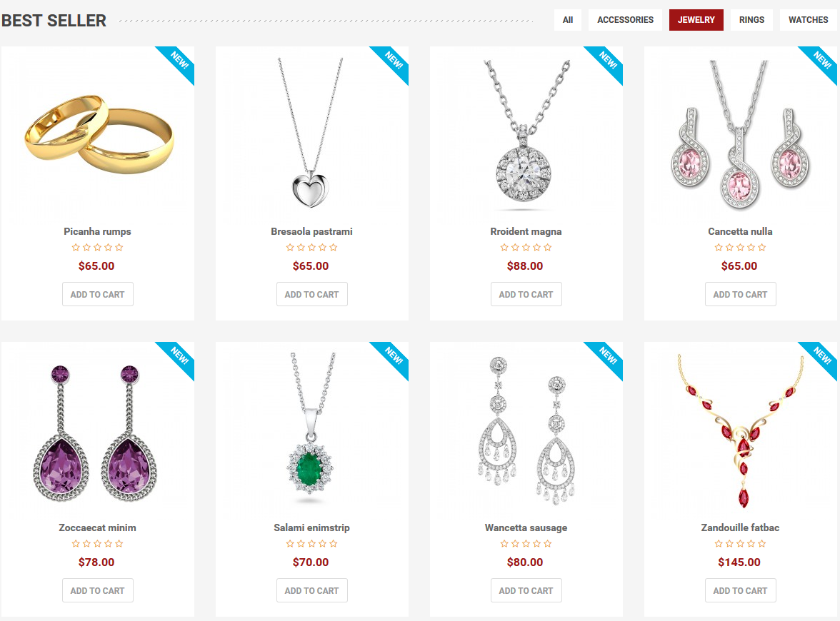Switch to the All category tab
The height and width of the screenshot is (621, 840).
(x=568, y=20)
